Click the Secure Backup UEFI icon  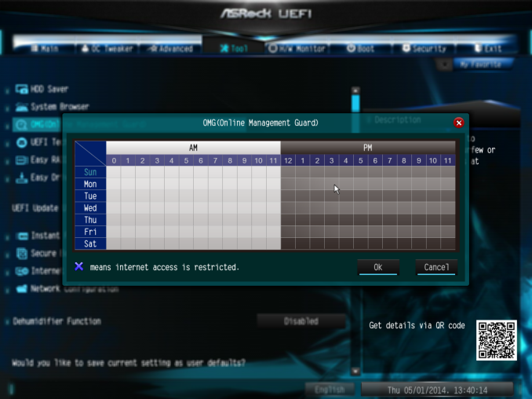22,254
